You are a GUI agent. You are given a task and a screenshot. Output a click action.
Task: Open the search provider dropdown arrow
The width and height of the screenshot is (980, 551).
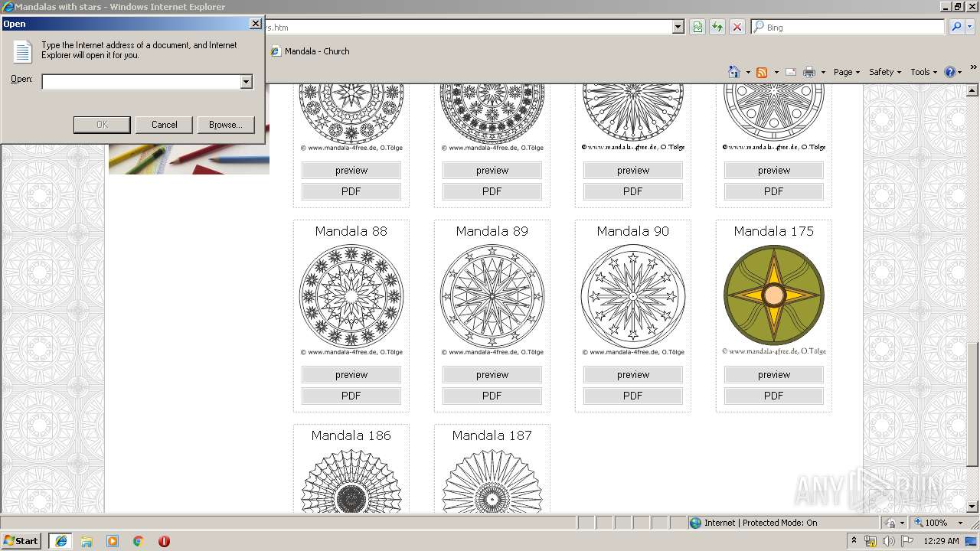(x=970, y=27)
